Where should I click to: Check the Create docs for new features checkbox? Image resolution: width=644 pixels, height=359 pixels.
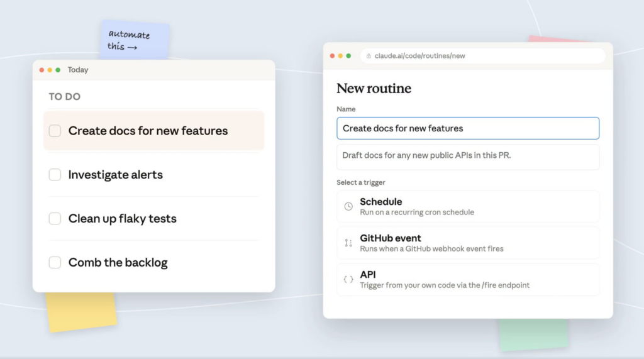tap(55, 131)
